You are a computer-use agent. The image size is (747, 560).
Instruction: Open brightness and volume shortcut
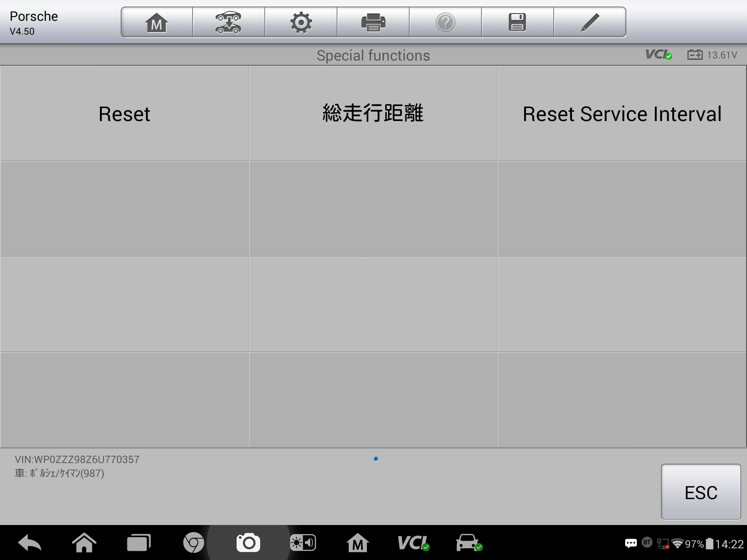click(x=303, y=543)
